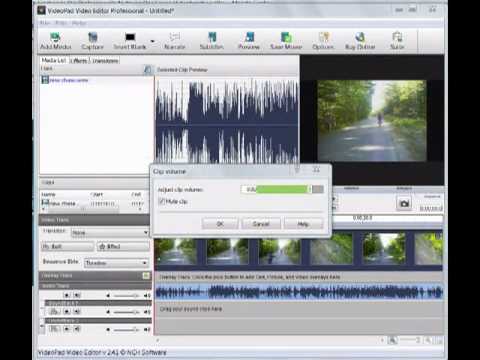Confirm Clip volume dialog with OK
480x360 pixels.
[x=220, y=224]
